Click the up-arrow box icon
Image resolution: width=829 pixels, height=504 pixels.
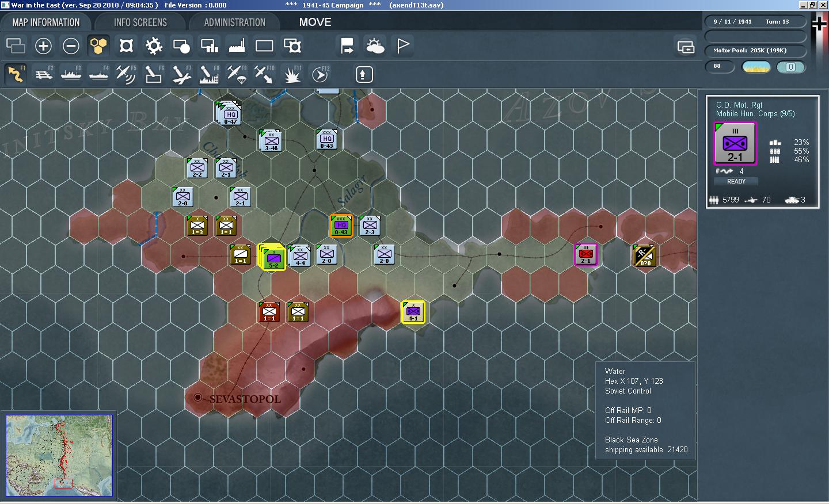click(x=364, y=74)
